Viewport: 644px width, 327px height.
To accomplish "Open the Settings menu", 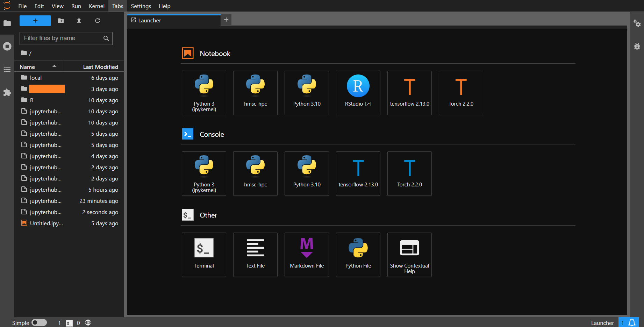I will (141, 6).
